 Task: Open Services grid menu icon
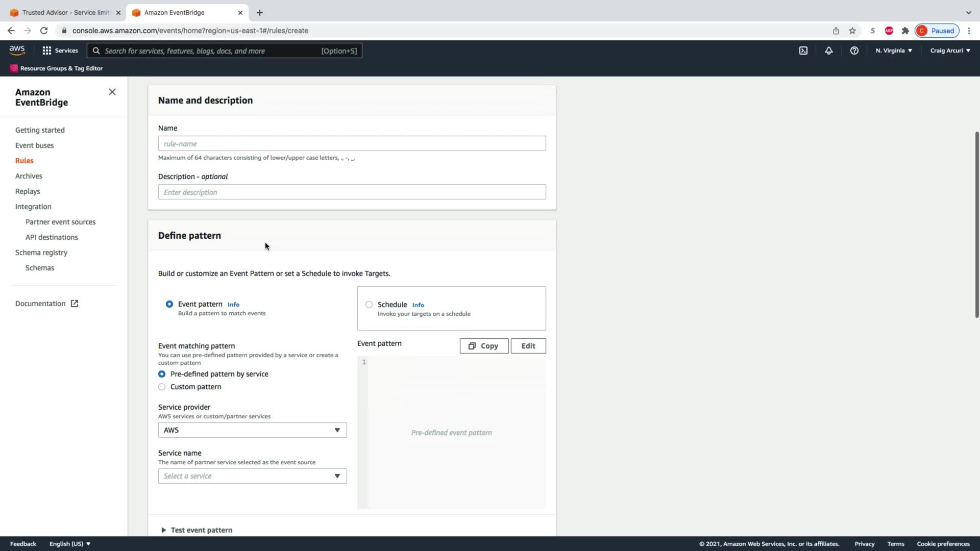[x=47, y=51]
